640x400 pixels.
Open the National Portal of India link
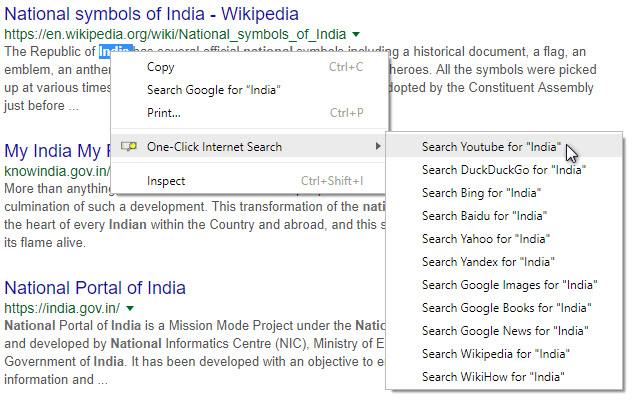tap(95, 288)
